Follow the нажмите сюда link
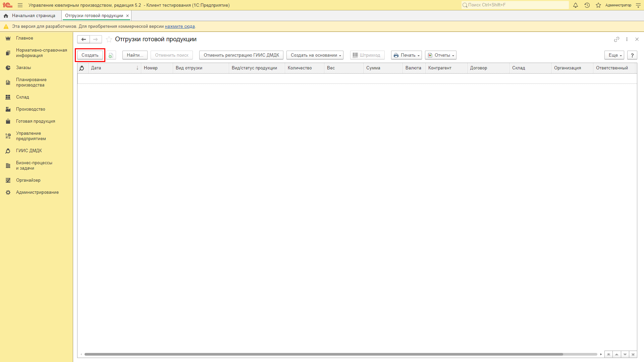 [180, 26]
